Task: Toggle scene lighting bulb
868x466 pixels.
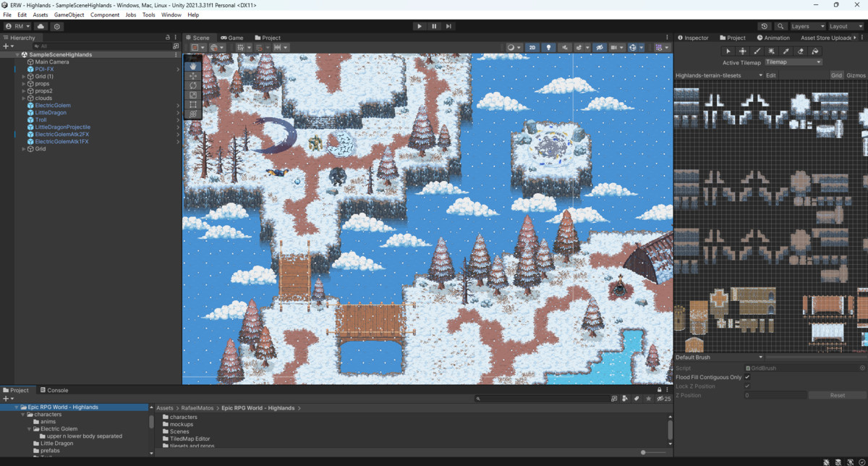Action: [549, 47]
